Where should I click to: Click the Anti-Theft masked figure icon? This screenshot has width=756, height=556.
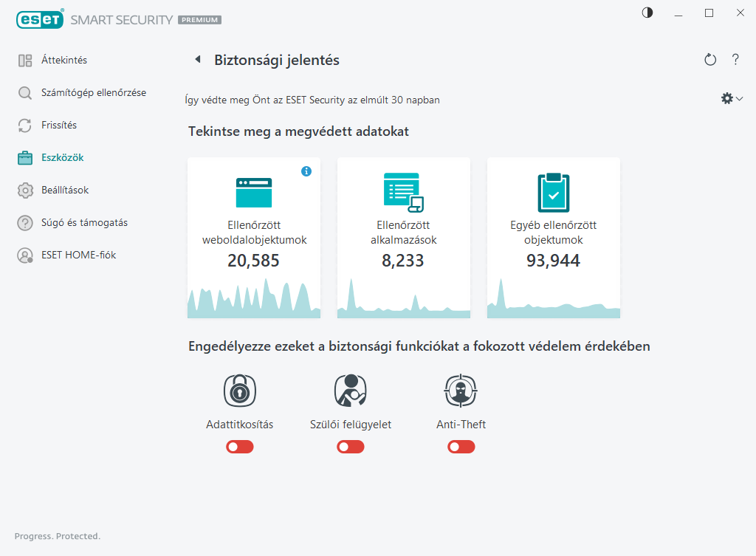click(461, 391)
